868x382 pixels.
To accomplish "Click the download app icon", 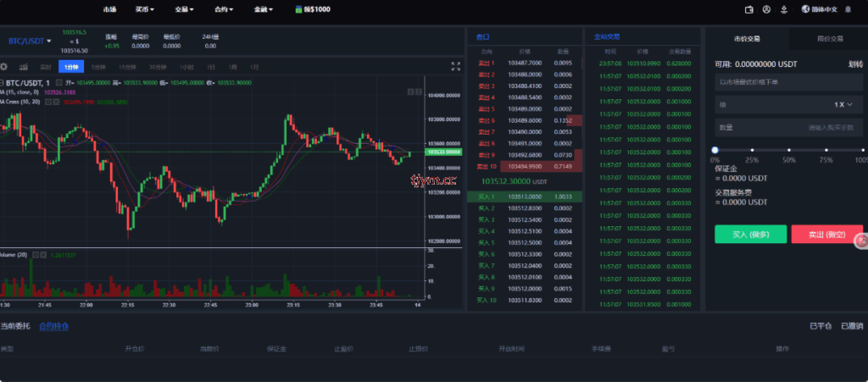I will 783,9.
